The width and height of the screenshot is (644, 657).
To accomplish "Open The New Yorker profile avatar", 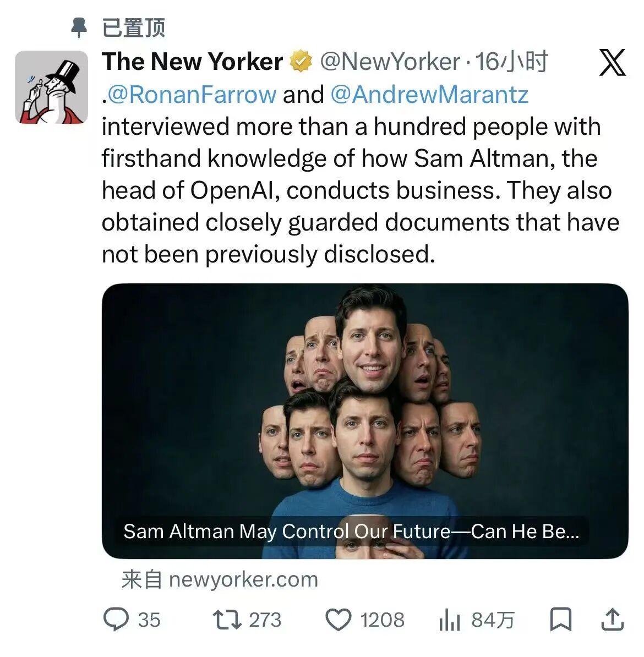I will click(x=51, y=87).
